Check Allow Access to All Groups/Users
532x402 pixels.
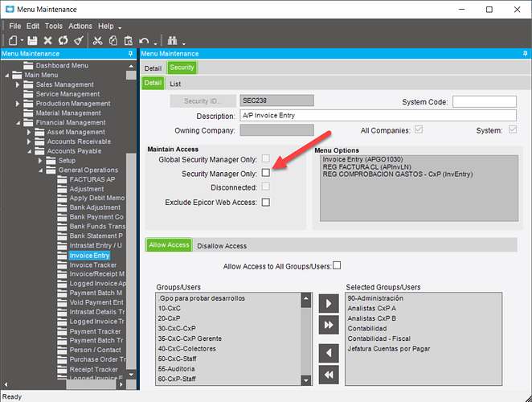pyautogui.click(x=337, y=265)
